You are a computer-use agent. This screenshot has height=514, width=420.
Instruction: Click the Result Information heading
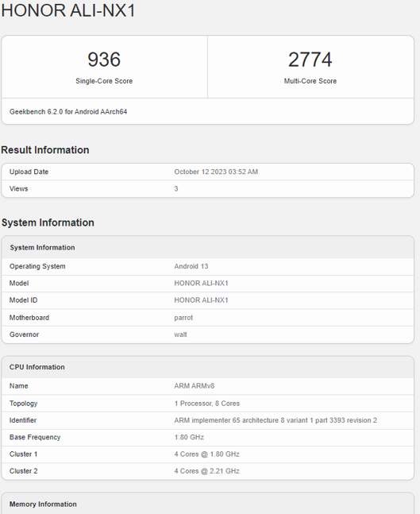(45, 150)
